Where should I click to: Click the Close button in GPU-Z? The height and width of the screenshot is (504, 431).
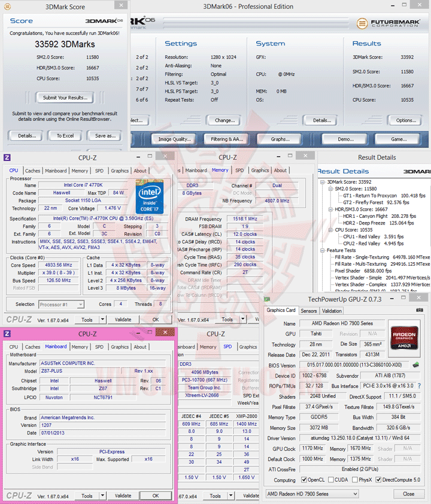click(x=408, y=494)
